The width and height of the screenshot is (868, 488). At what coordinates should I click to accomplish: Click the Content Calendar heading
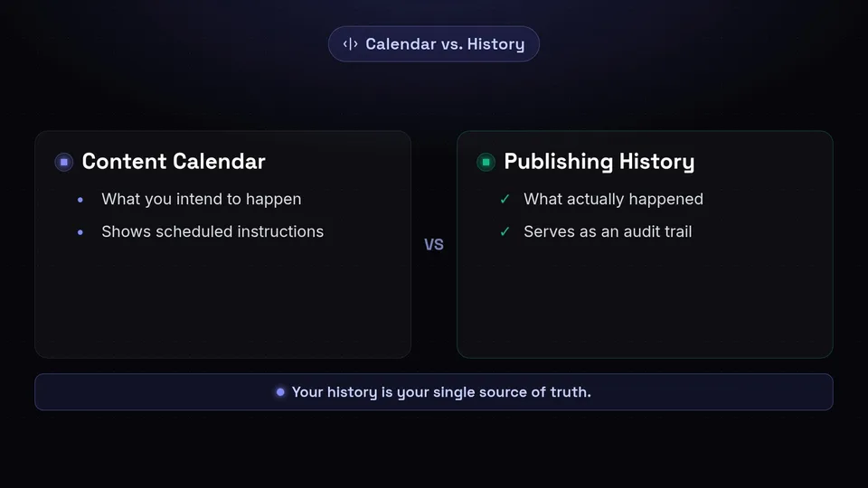click(174, 162)
